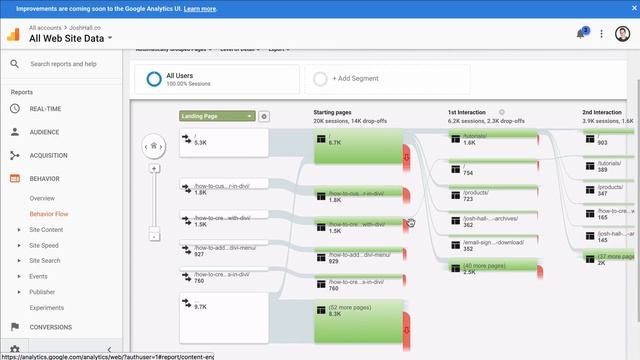Click the Real-Time clock icon
The image size is (640, 360).
pyautogui.click(x=15, y=109)
